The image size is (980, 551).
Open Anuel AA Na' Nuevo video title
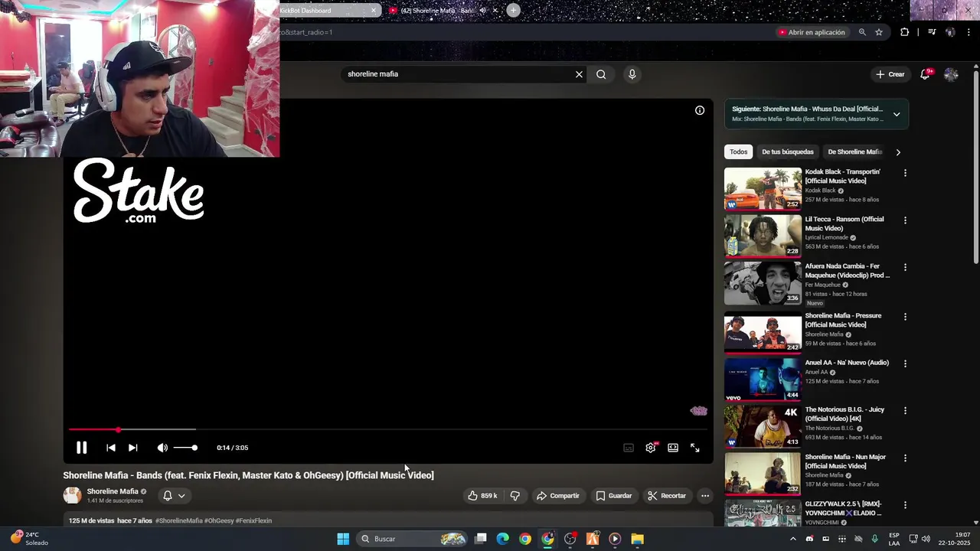(x=847, y=363)
